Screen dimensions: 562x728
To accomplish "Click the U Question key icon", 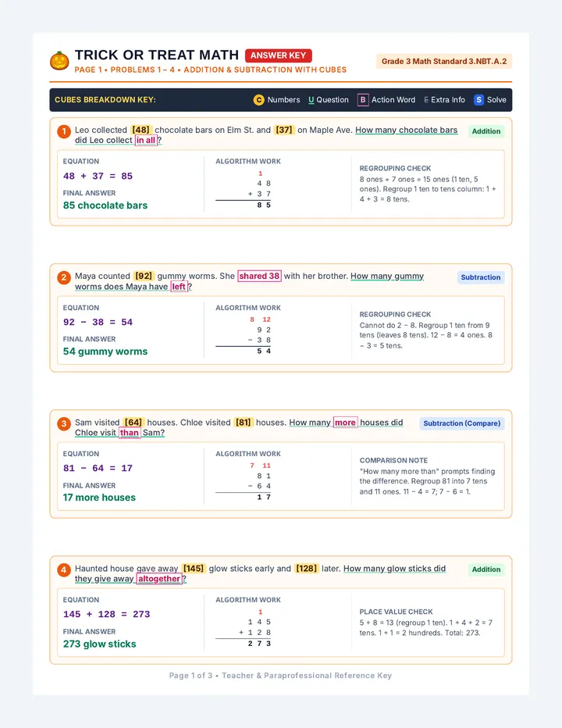I will pos(311,100).
